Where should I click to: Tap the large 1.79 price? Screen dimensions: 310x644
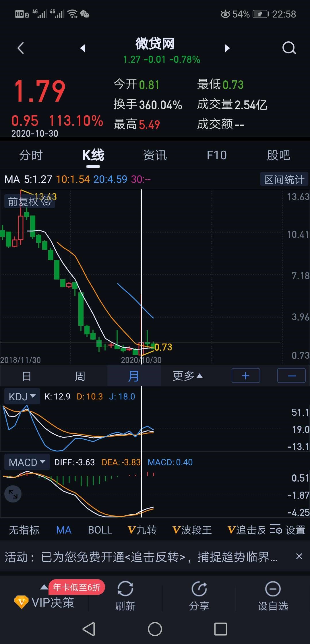[40, 91]
